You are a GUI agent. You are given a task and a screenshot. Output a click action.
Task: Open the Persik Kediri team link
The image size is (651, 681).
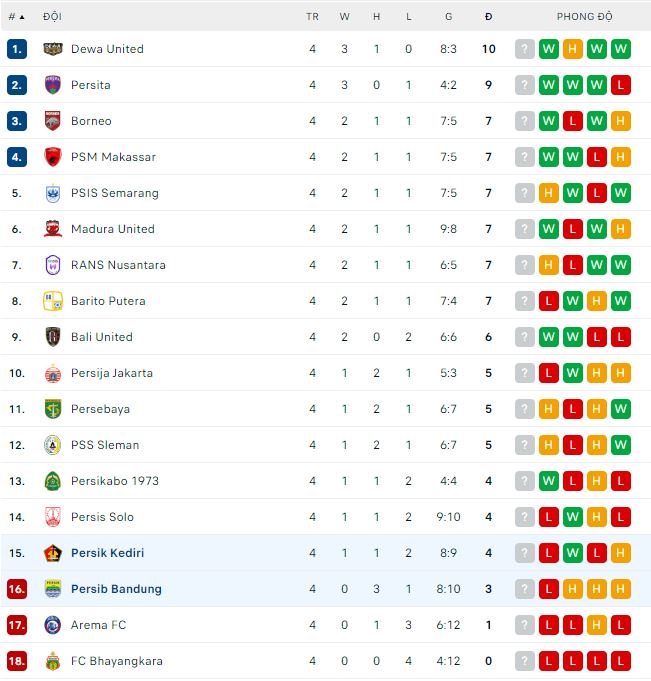pos(107,553)
